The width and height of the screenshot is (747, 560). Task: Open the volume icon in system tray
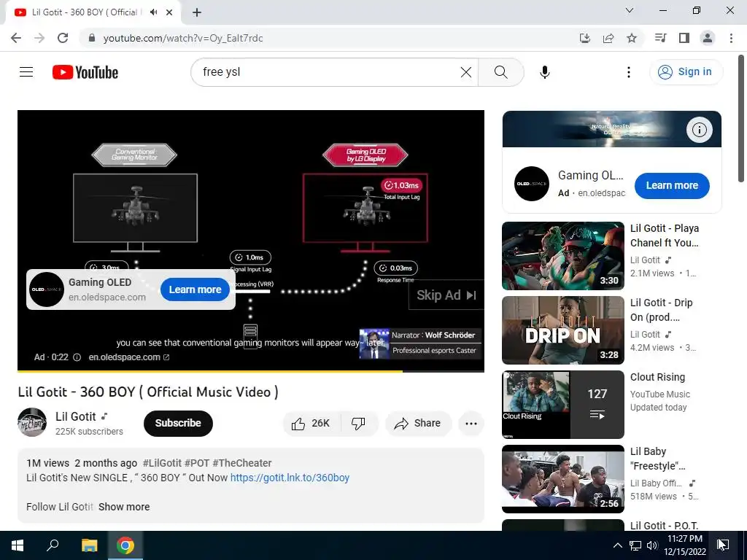[652, 545]
